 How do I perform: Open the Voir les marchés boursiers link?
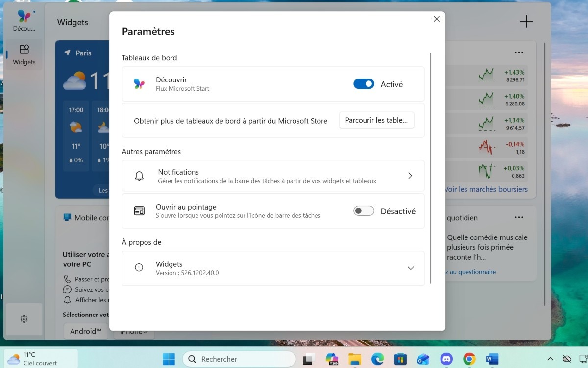(x=486, y=189)
